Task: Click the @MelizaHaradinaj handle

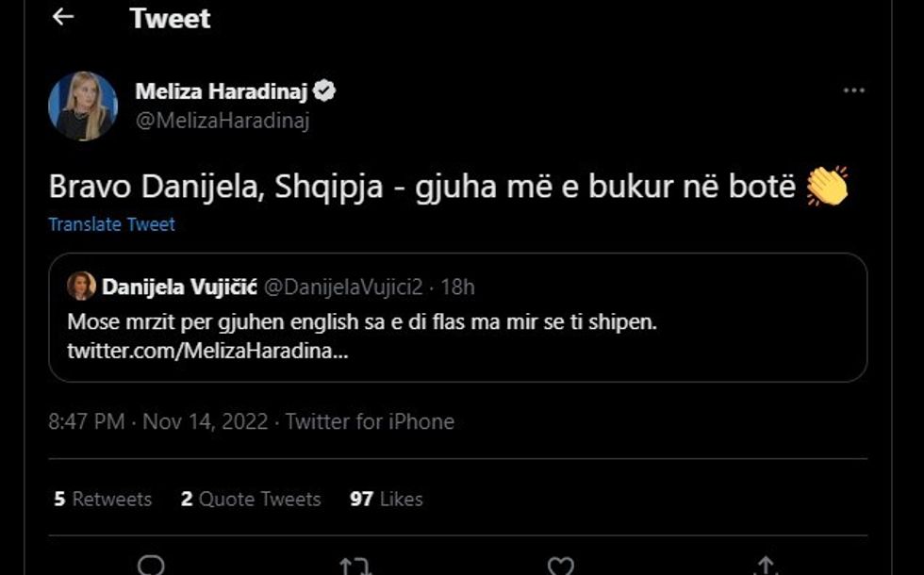Action: tap(223, 121)
